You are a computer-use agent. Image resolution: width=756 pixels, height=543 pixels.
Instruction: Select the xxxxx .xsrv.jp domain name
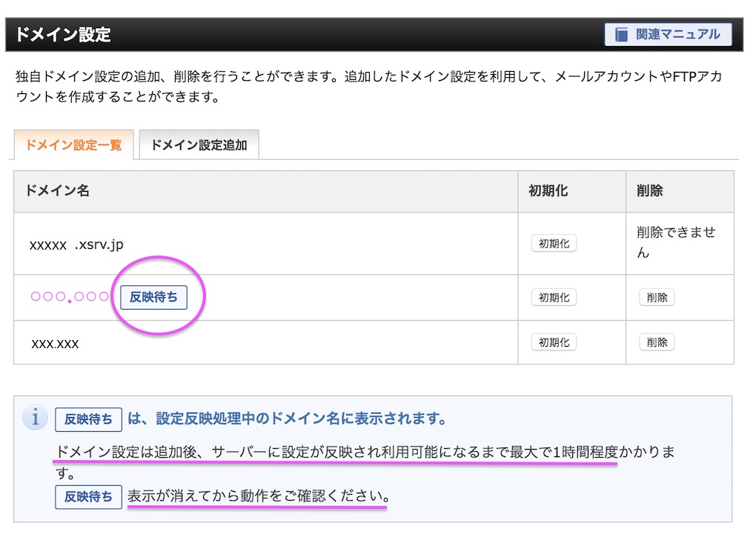(x=76, y=244)
